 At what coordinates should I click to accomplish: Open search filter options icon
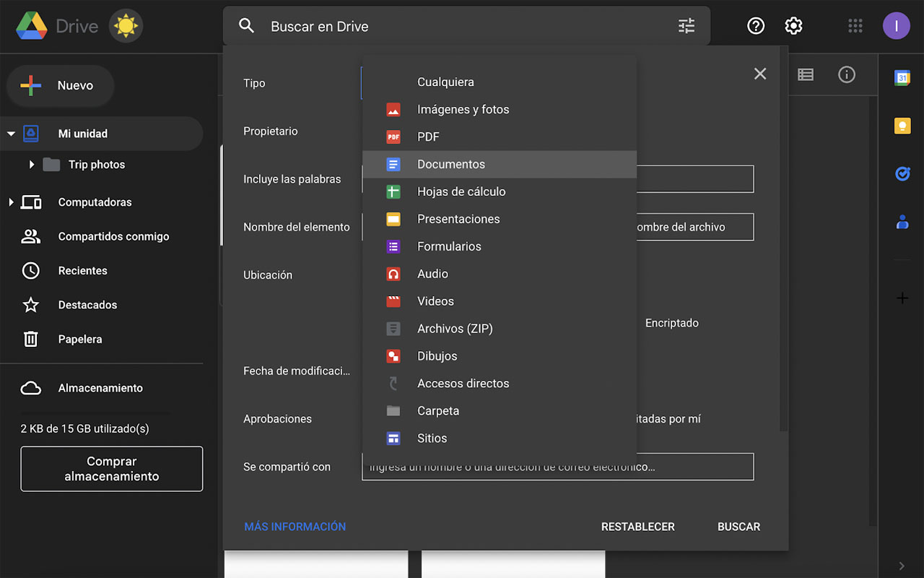pyautogui.click(x=687, y=26)
